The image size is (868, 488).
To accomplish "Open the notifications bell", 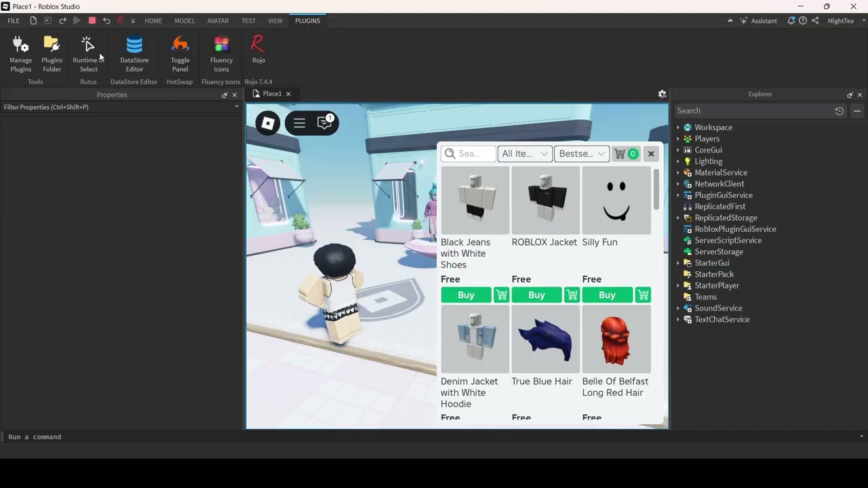I will (791, 21).
